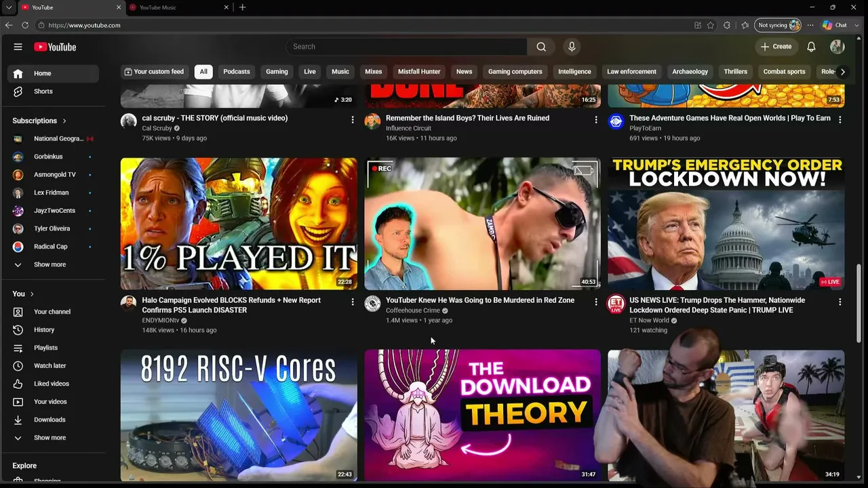The height and width of the screenshot is (488, 868).
Task: Open Lex Fridman subscription channel
Action: click(x=53, y=192)
